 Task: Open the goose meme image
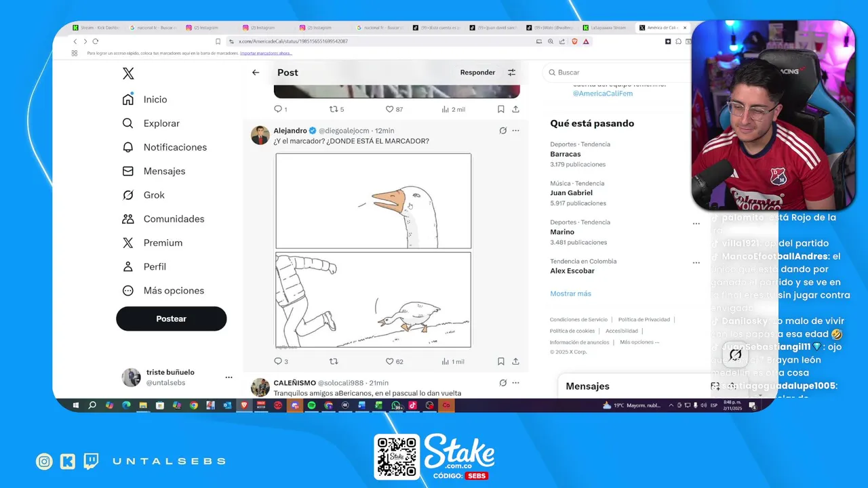[373, 250]
